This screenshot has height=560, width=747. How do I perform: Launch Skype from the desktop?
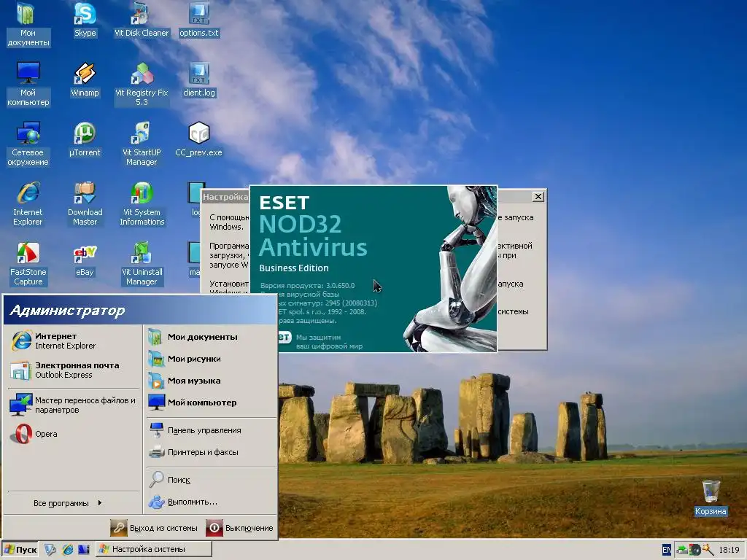pos(85,20)
